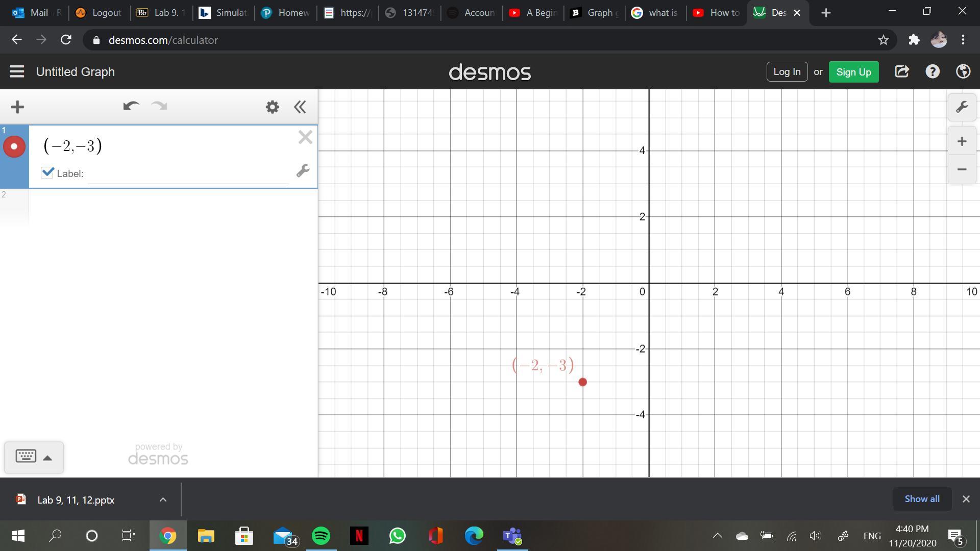Open the expression list settings gear

click(x=272, y=107)
